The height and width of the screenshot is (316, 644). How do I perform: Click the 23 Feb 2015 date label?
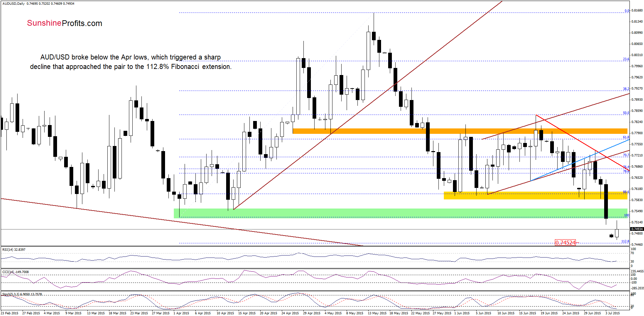click(9, 313)
